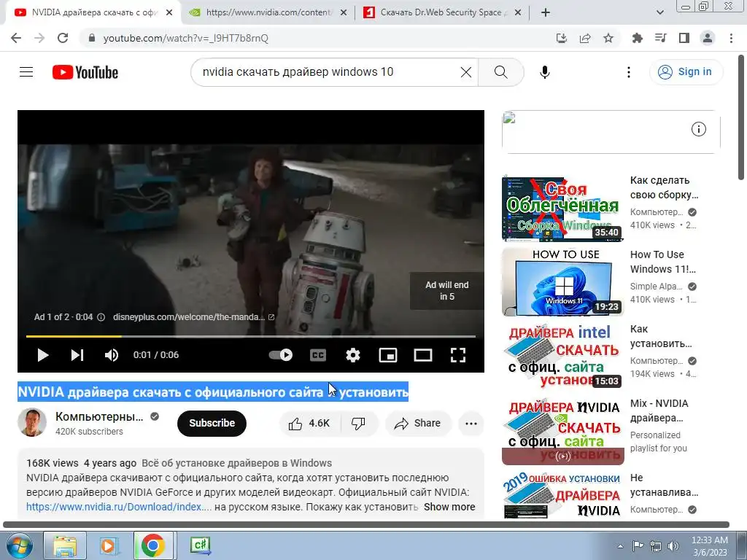Open Chrome profile avatar icon
The height and width of the screenshot is (560, 747).
click(708, 38)
